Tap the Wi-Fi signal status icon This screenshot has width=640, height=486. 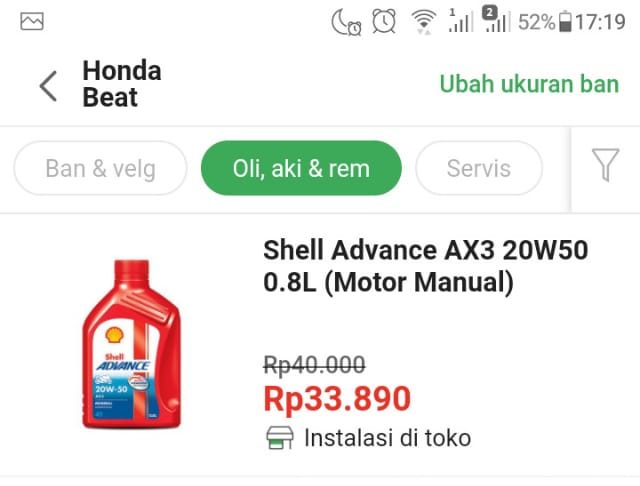click(423, 22)
